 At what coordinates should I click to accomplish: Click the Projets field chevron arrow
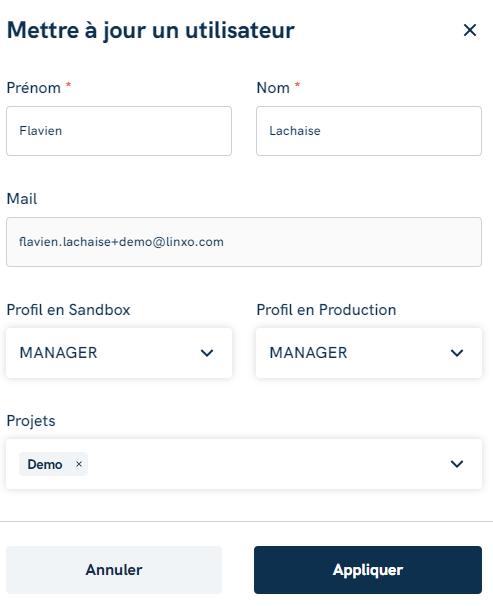pos(457,464)
